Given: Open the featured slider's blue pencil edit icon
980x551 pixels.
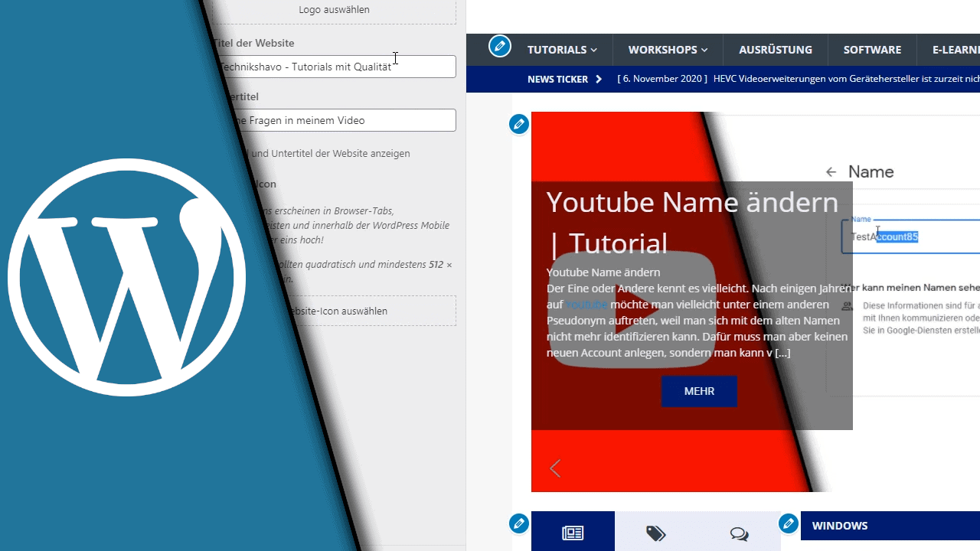Looking at the screenshot, I should point(518,123).
